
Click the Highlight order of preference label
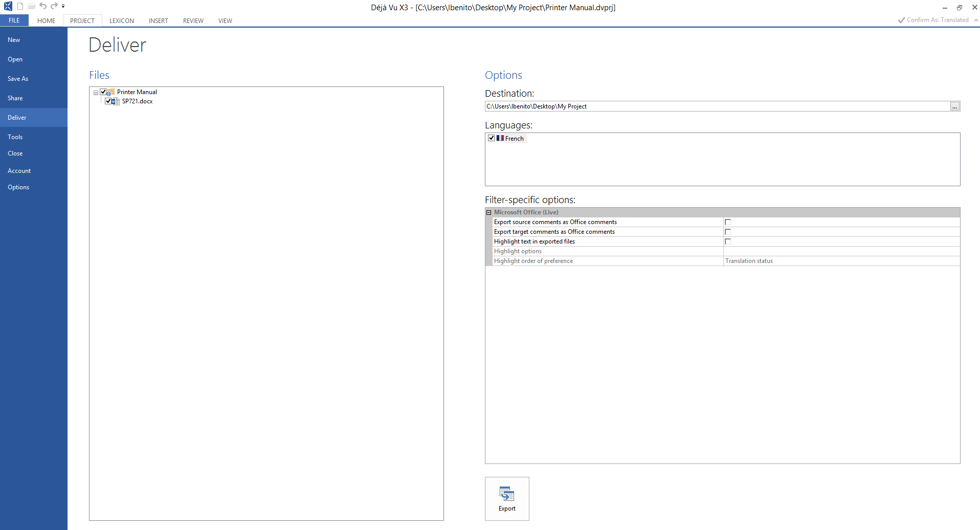pyautogui.click(x=533, y=261)
